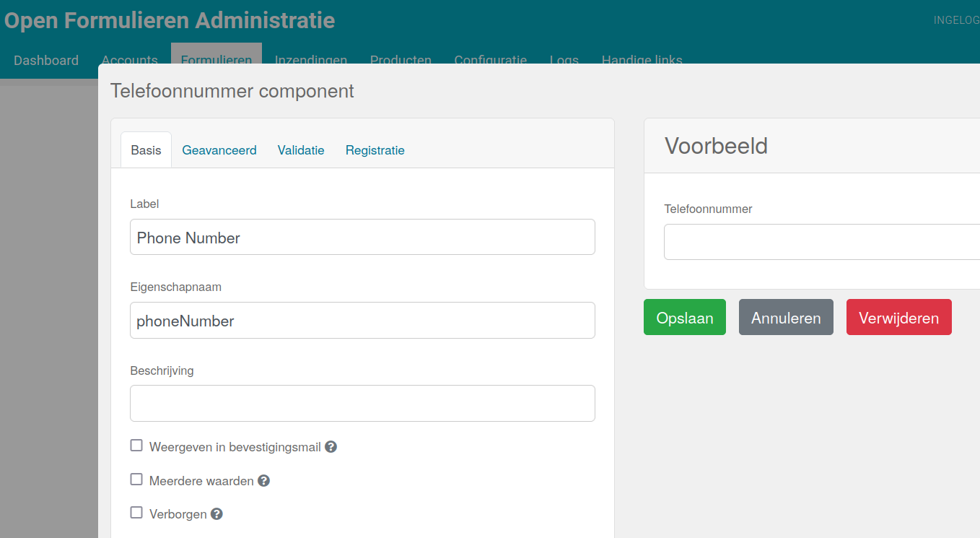Return to the Basis tab
Viewport: 980px width, 538px height.
(145, 149)
